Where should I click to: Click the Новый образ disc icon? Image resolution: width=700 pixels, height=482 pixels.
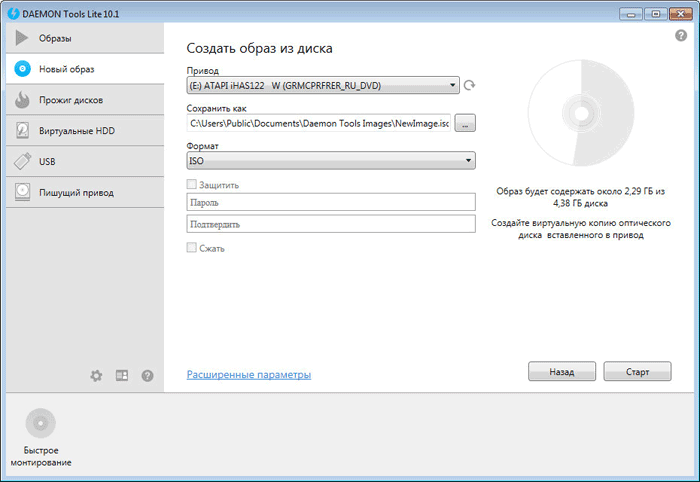click(x=22, y=69)
